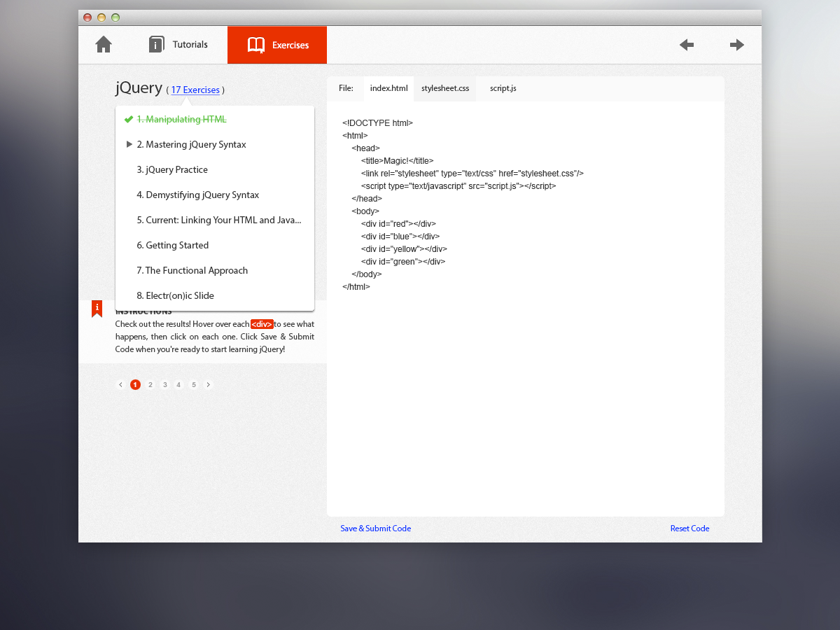
Task: Expand triangle next to Mastering jQuery Syntax
Action: click(x=129, y=144)
